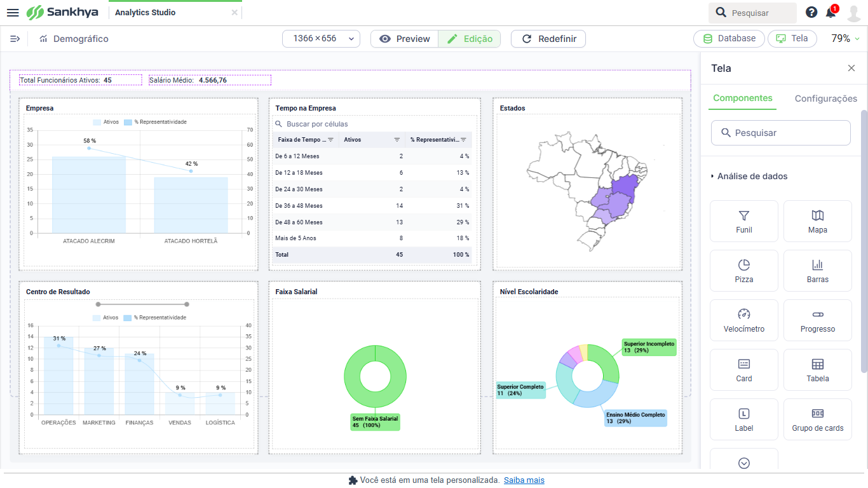Open the hamburger main menu
The height and width of the screenshot is (488, 868).
13,13
